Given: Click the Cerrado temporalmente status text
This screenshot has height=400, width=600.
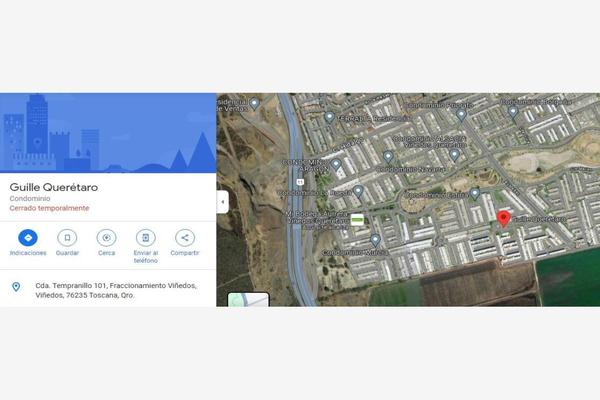Looking at the screenshot, I should [49, 208].
